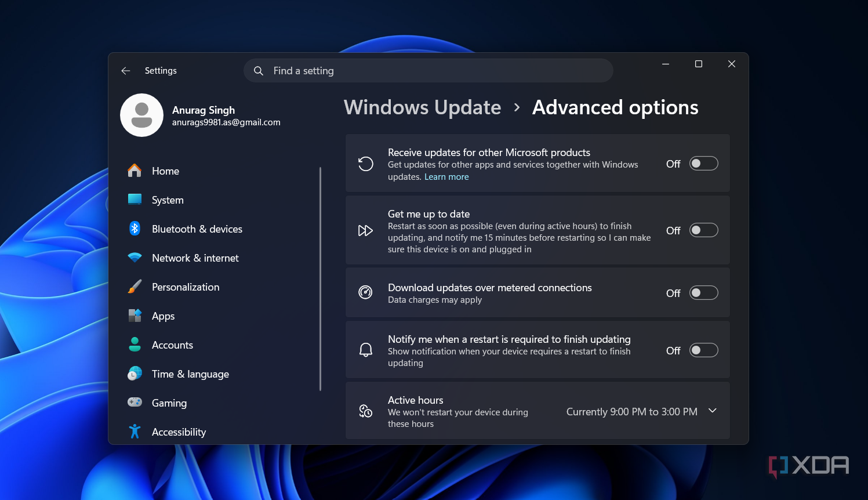Image resolution: width=868 pixels, height=500 pixels.
Task: Select Personalization in sidebar
Action: click(186, 287)
